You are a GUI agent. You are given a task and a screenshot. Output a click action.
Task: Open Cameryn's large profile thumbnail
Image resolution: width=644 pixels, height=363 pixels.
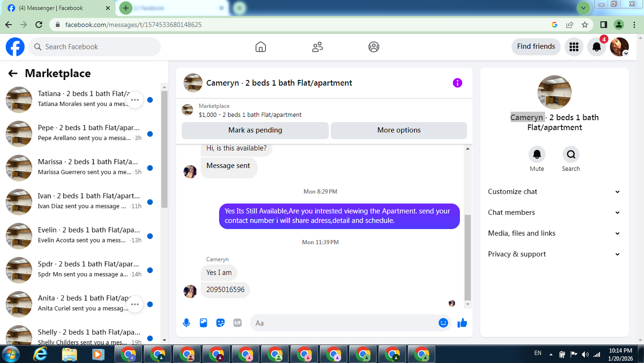tap(555, 92)
